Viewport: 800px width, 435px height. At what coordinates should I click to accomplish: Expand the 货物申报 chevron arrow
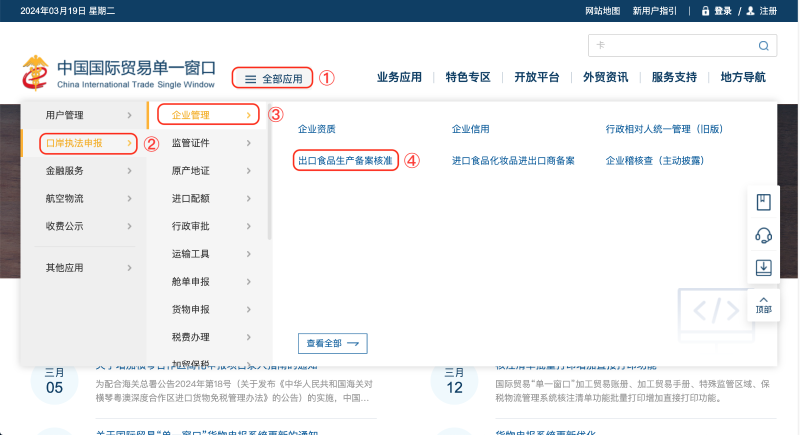coord(249,310)
